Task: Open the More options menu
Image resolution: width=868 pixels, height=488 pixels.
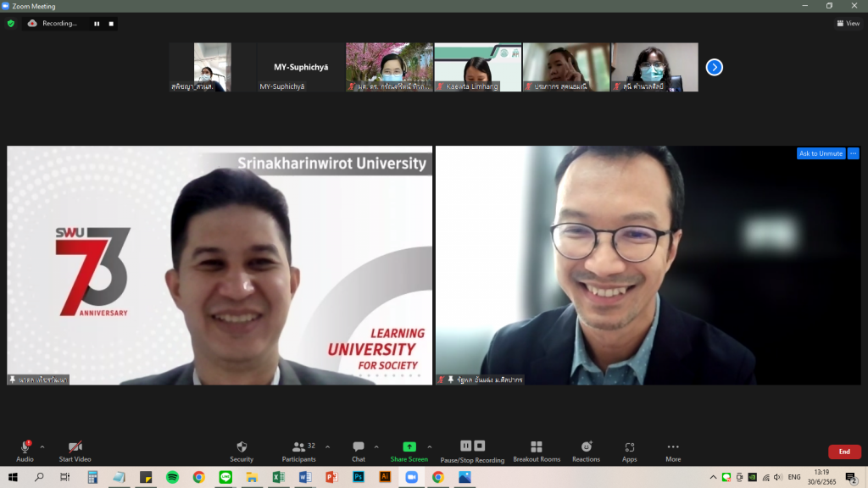Action: (x=673, y=451)
